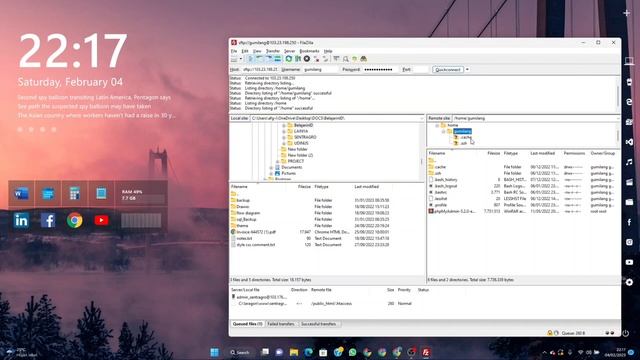
Task: Toggle local directory tree display icon
Action: [259, 59]
